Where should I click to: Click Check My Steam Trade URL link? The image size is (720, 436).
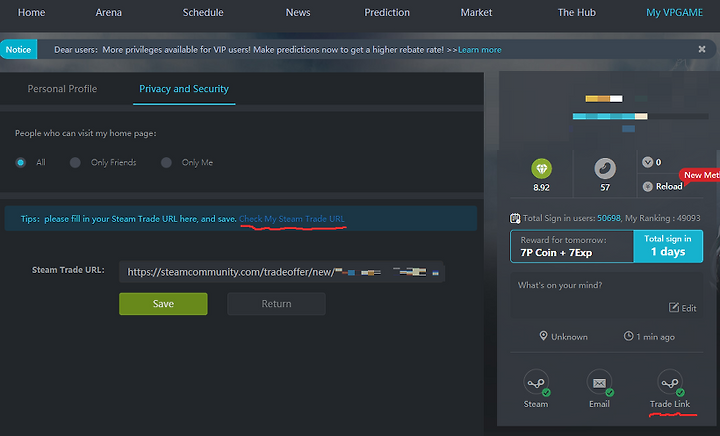coord(292,219)
